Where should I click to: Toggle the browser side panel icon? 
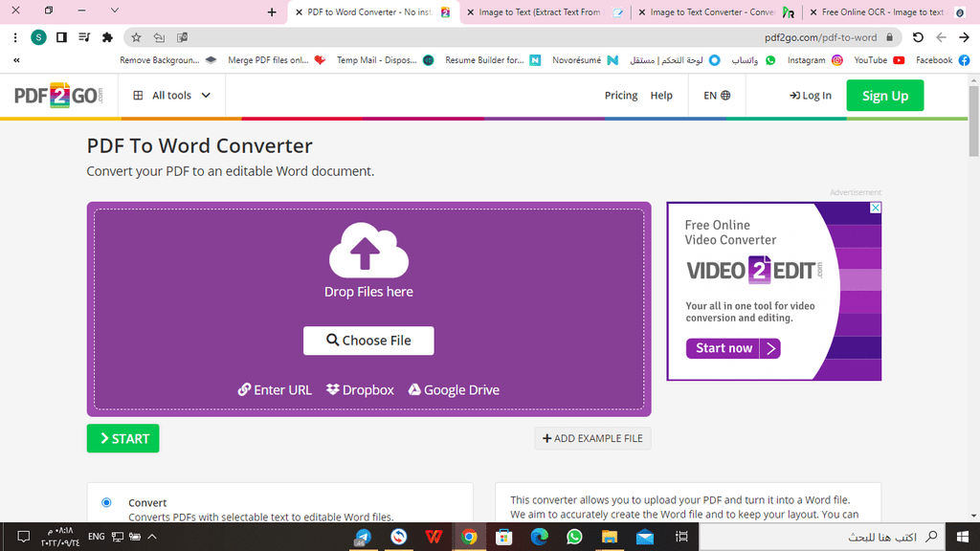pos(61,37)
